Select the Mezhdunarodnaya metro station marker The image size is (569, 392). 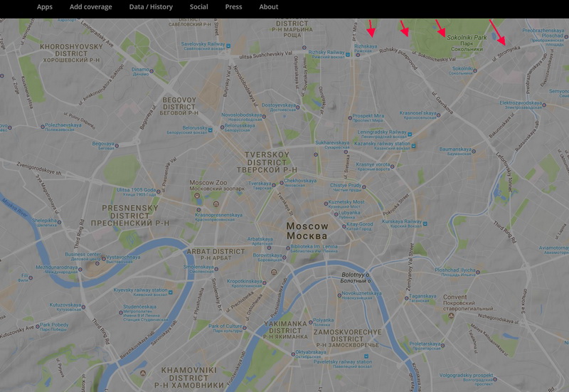click(x=80, y=270)
